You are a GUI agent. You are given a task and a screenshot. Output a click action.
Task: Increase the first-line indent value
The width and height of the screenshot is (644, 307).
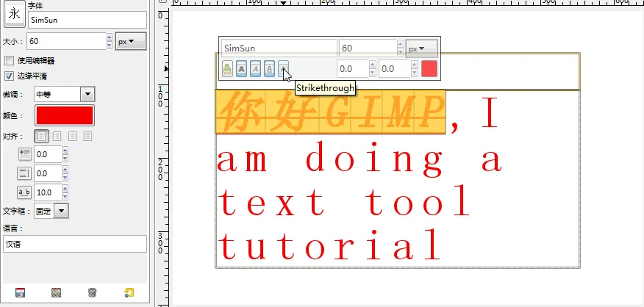pos(65,151)
